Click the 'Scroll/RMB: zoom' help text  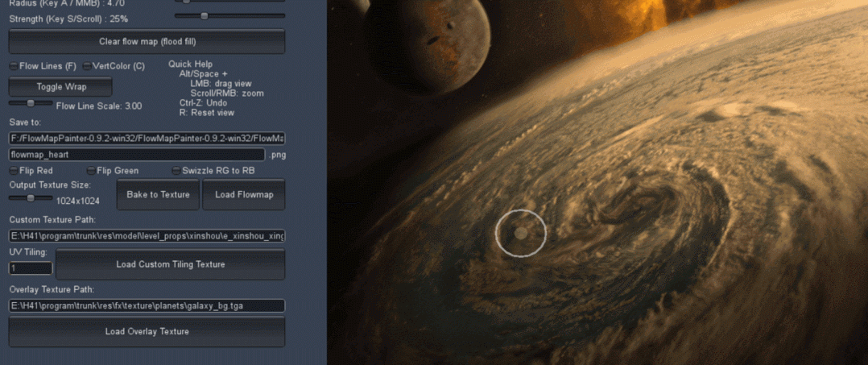click(227, 93)
